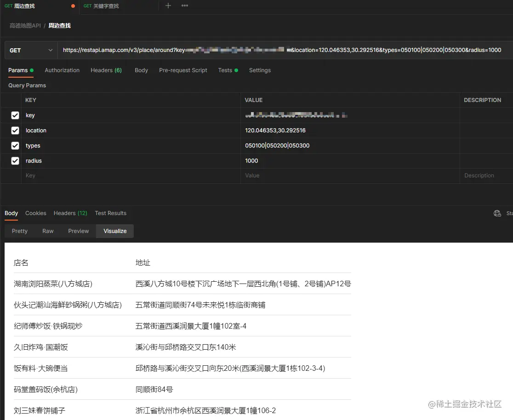Uncheck the location parameter checkbox
The width and height of the screenshot is (513, 420).
coord(15,131)
